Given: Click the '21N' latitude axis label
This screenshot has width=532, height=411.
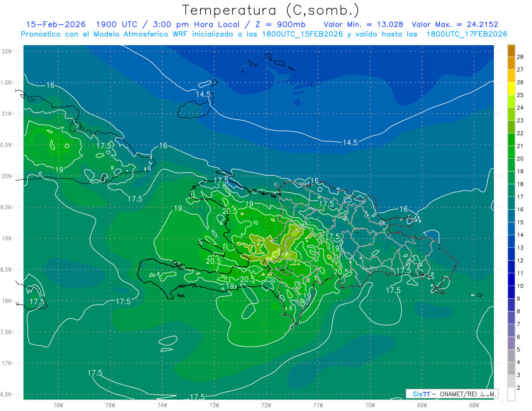Looking at the screenshot, I should (7, 114).
